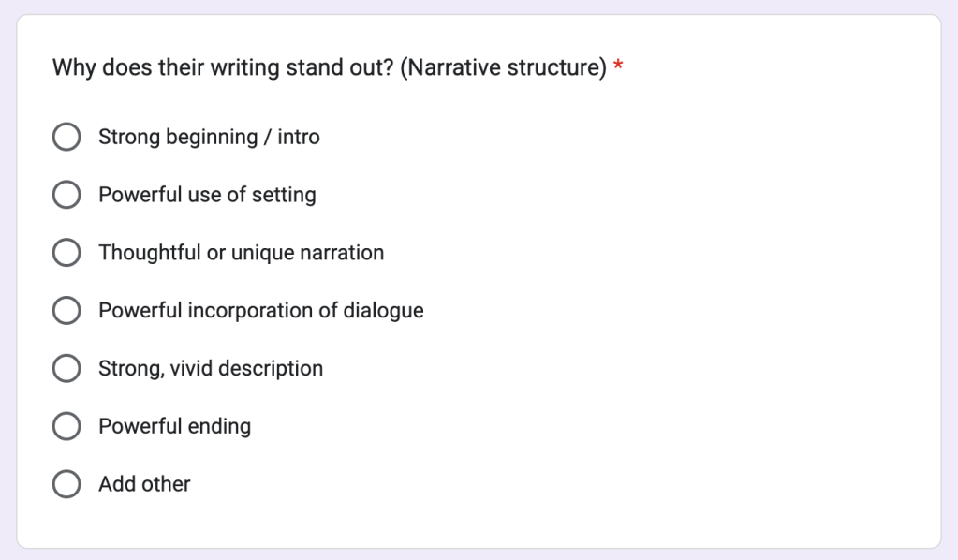Click the Thoughtful or unique narration text
The height and width of the screenshot is (560, 958).
pos(240,252)
